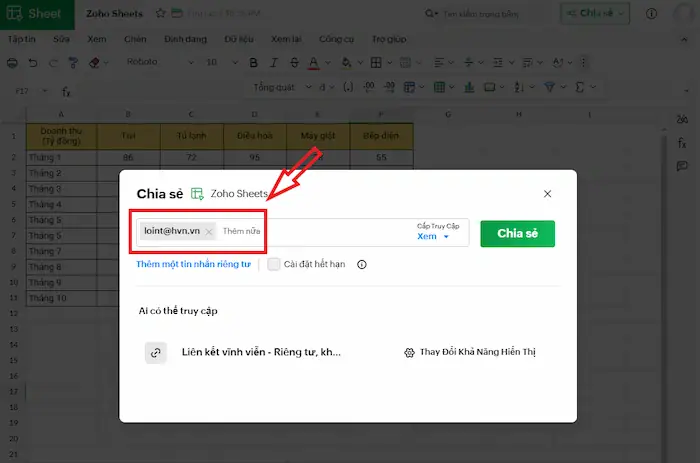Viewport: 700px width, 463px height.
Task: Select the Doanh thu header cell
Action: tap(62, 136)
